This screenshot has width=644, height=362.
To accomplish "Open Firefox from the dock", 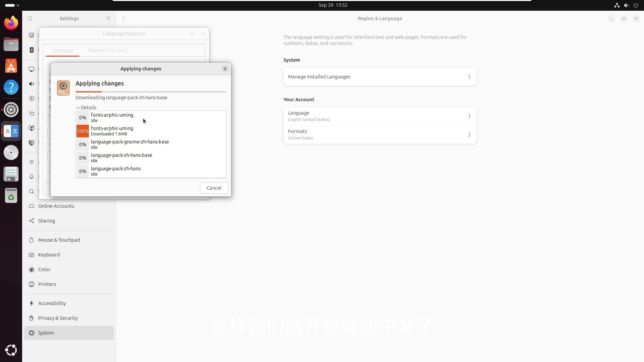I will [x=11, y=23].
